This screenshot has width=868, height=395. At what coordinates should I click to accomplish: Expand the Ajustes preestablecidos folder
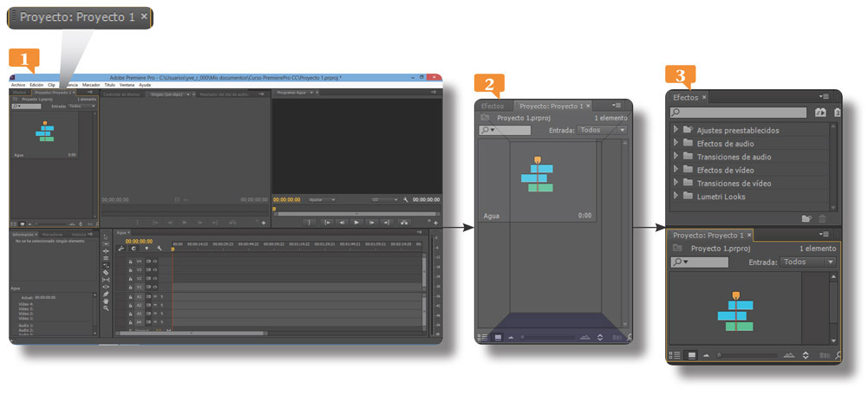pos(675,131)
